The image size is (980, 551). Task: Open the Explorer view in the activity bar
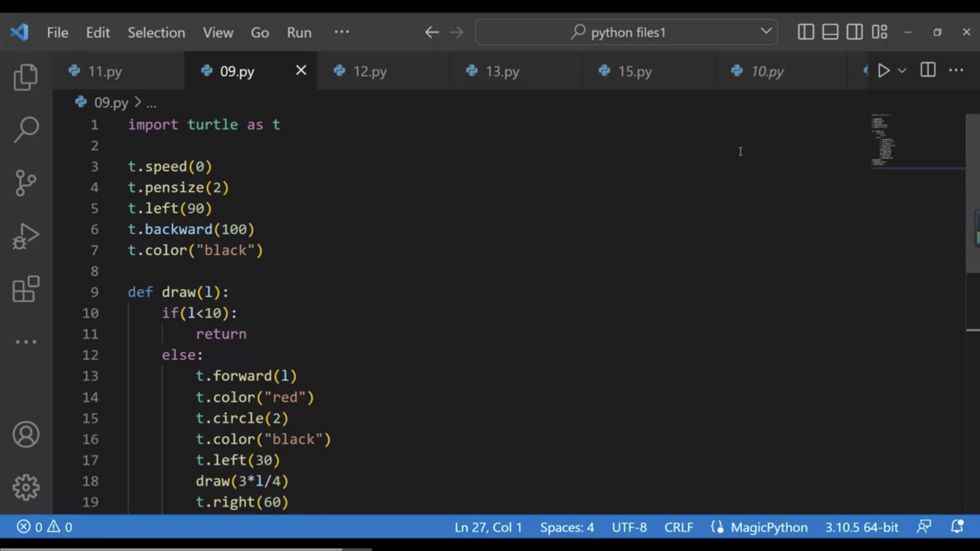tap(26, 77)
